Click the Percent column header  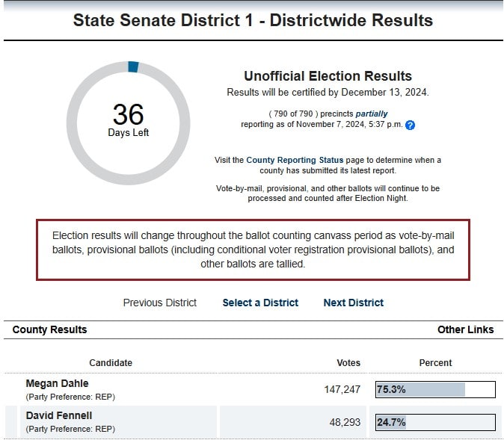coord(435,362)
